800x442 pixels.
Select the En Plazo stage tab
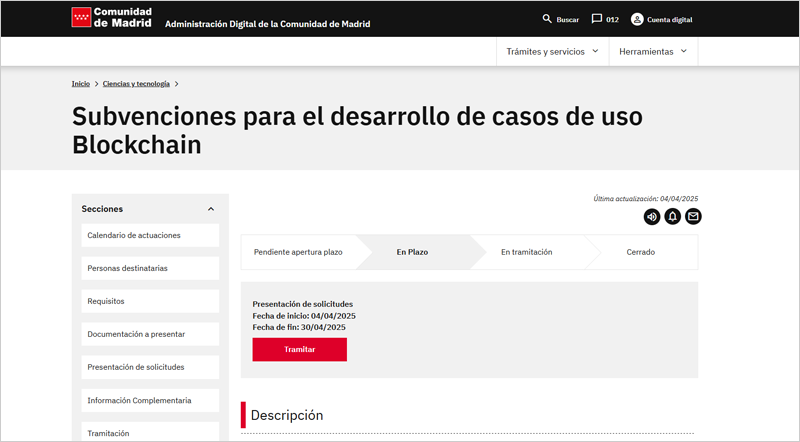pos(412,252)
